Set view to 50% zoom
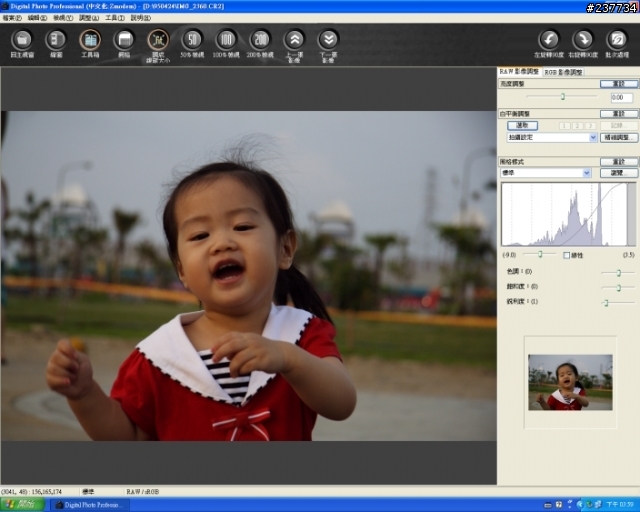This screenshot has width=640, height=512. coord(192,40)
